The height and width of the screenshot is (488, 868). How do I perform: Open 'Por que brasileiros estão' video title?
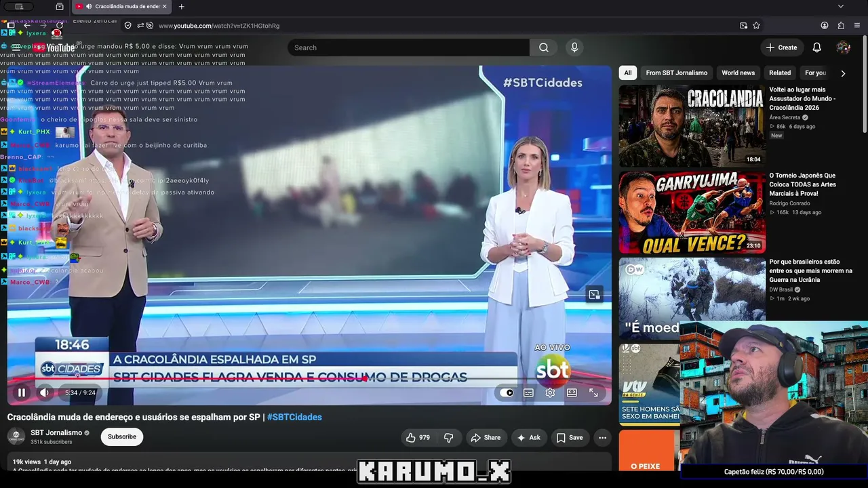(x=810, y=270)
